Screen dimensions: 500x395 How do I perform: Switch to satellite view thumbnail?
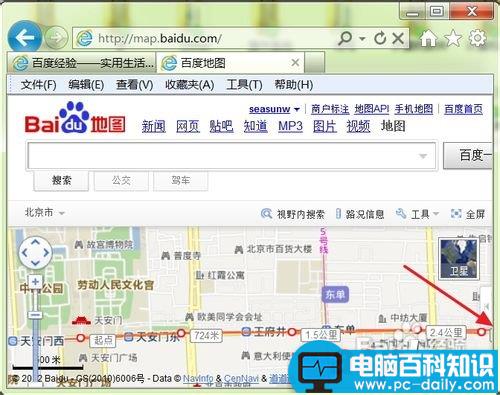(x=459, y=258)
